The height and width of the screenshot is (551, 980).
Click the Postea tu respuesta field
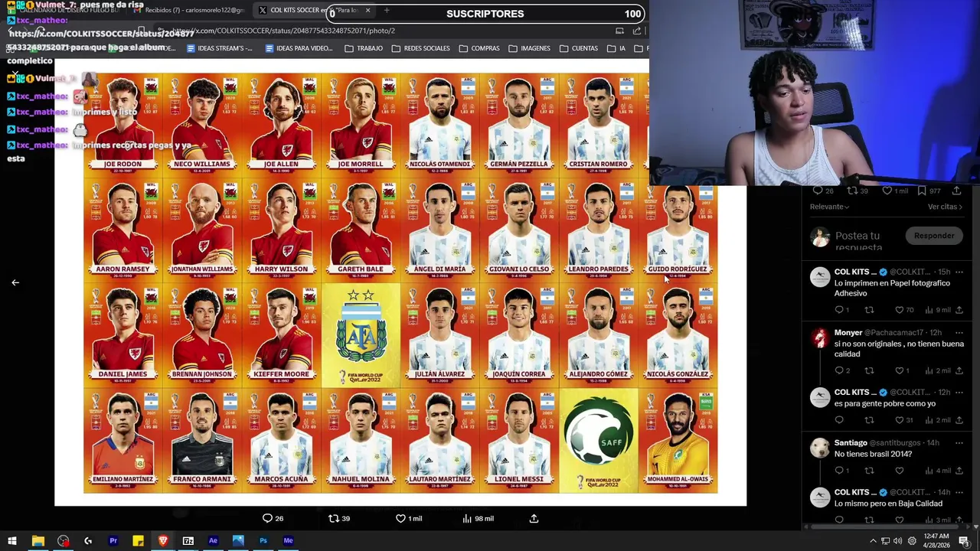pos(865,241)
